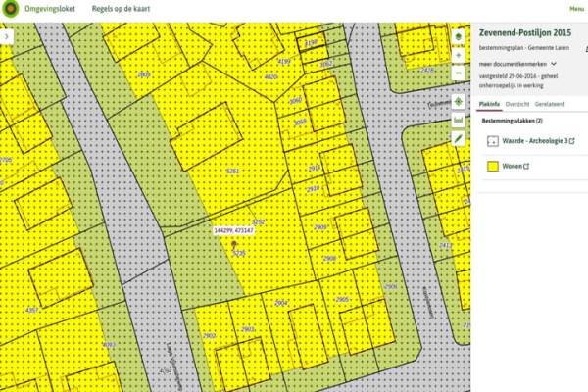Image resolution: width=588 pixels, height=392 pixels.
Task: Center map on my location
Action: (458, 101)
